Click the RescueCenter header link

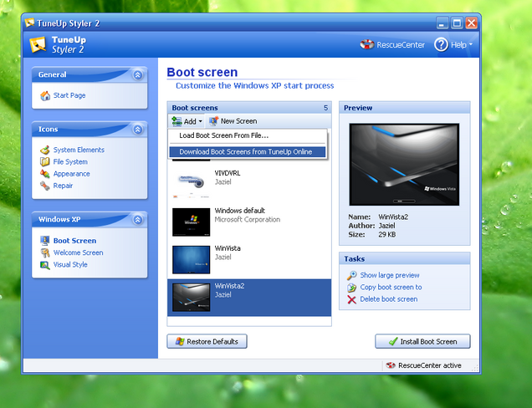pos(401,45)
